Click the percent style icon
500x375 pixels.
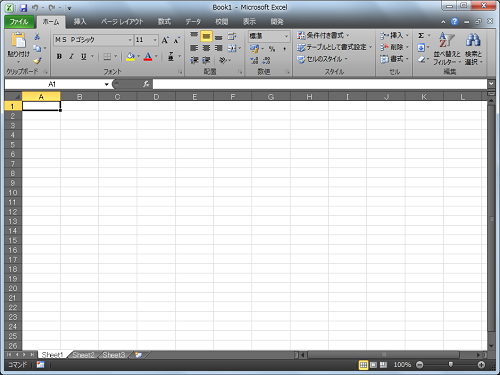tap(272, 49)
